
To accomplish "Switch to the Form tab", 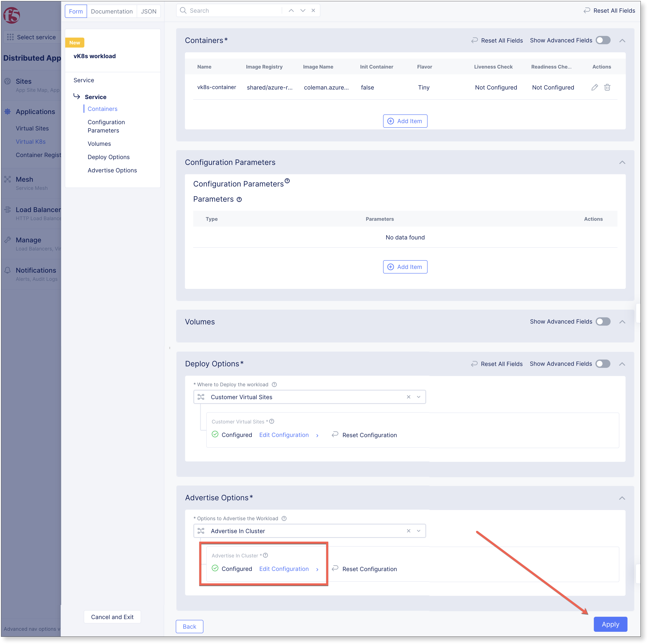I will (x=76, y=11).
